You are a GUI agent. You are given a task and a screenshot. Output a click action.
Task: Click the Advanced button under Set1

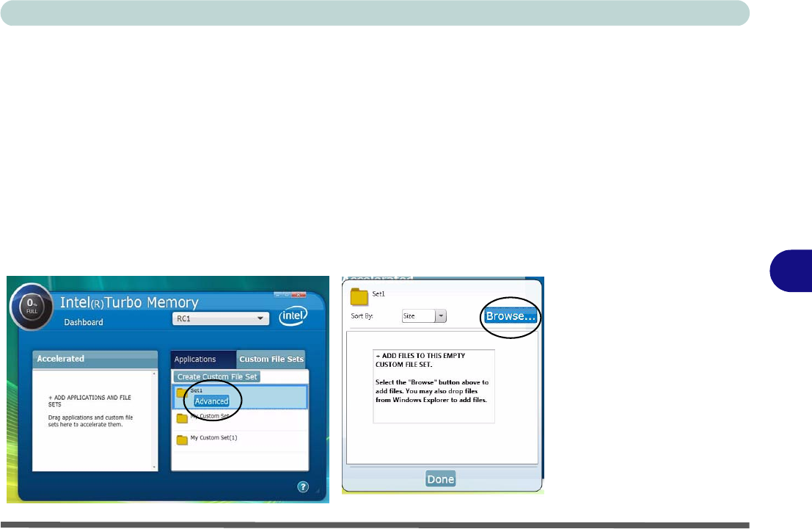coord(211,401)
